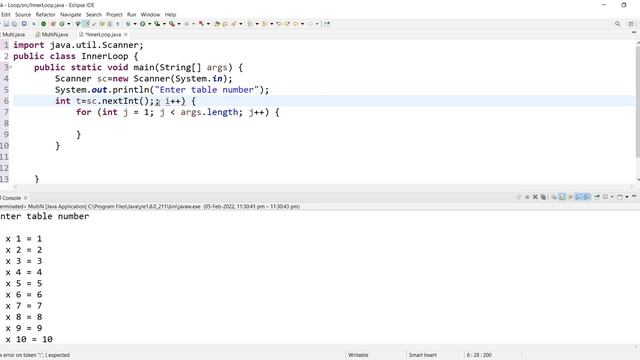Click the Run Last Tool external tools icon
Viewport: 640px width, 360px height.
(172, 24)
